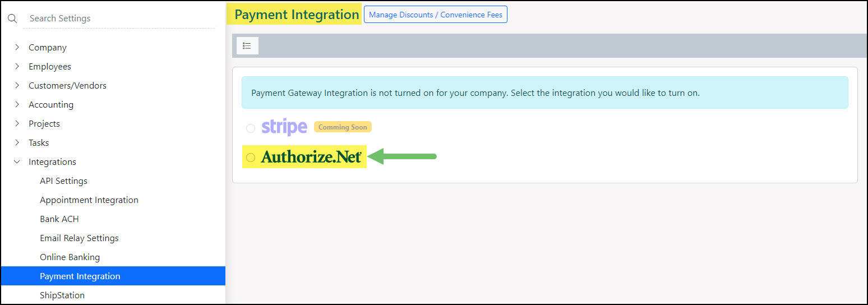Expand the Company settings section
868x305 pixels.
[x=17, y=48]
